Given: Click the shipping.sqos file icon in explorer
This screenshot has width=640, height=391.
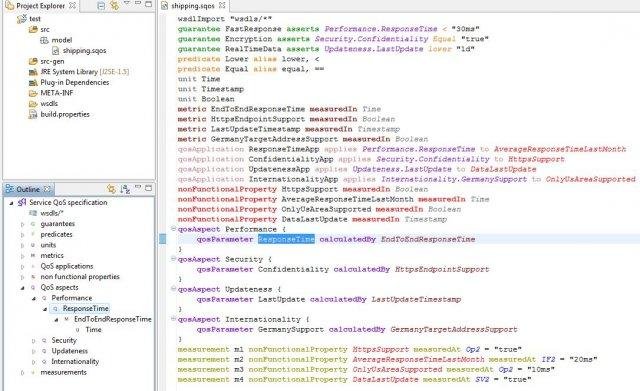Looking at the screenshot, I should point(56,51).
